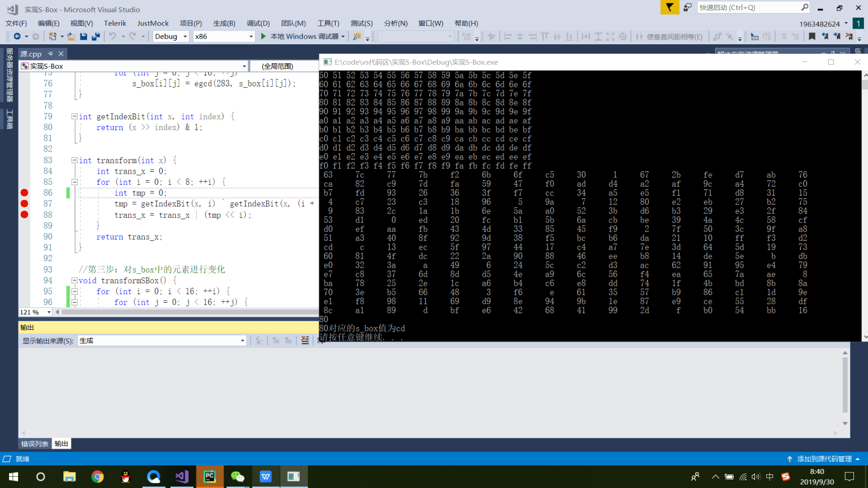Open the Windows Start menu
This screenshot has width=868, height=488.
[14, 477]
